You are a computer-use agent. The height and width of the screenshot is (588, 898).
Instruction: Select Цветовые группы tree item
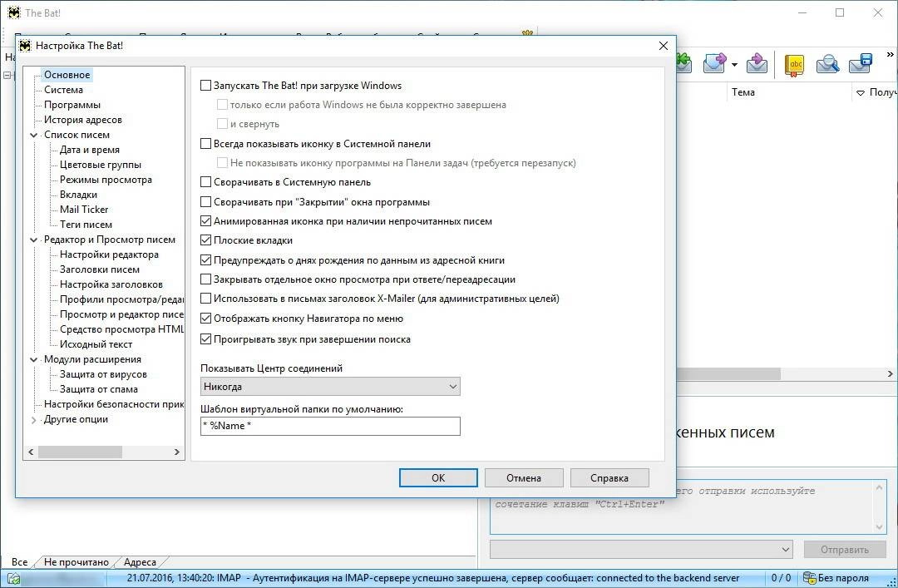[x=101, y=165]
